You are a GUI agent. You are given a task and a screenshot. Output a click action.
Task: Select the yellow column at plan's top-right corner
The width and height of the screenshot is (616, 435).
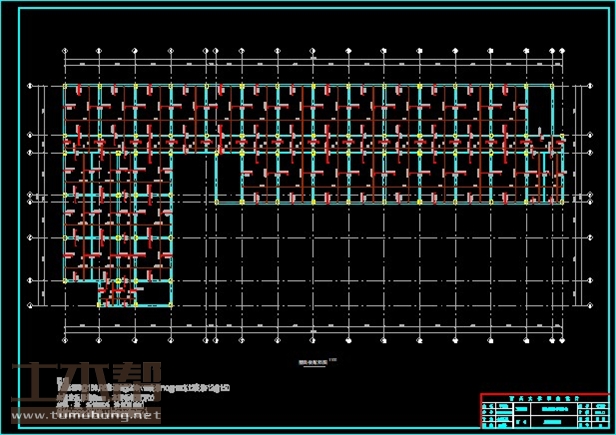tap(552, 87)
